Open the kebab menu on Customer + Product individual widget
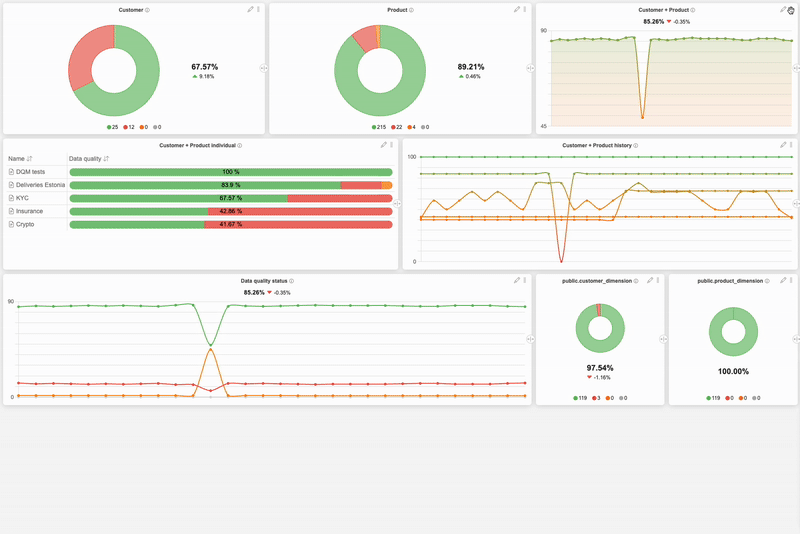This screenshot has height=534, width=800. click(x=391, y=145)
